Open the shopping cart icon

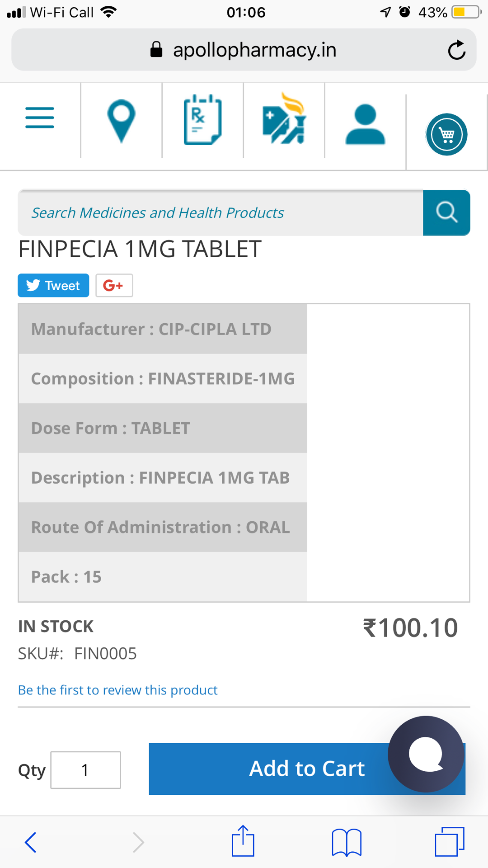[x=446, y=134]
